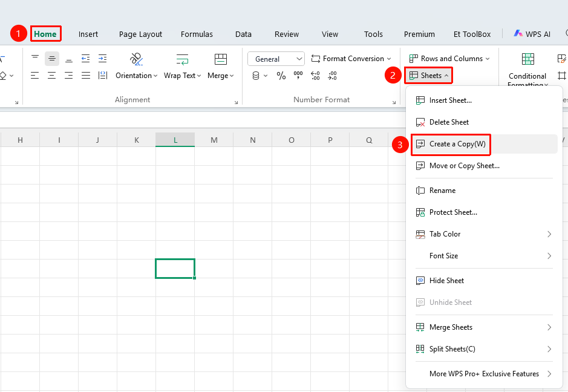This screenshot has height=392, width=568.
Task: Apply Justify horizontal alignment
Action: click(x=86, y=76)
